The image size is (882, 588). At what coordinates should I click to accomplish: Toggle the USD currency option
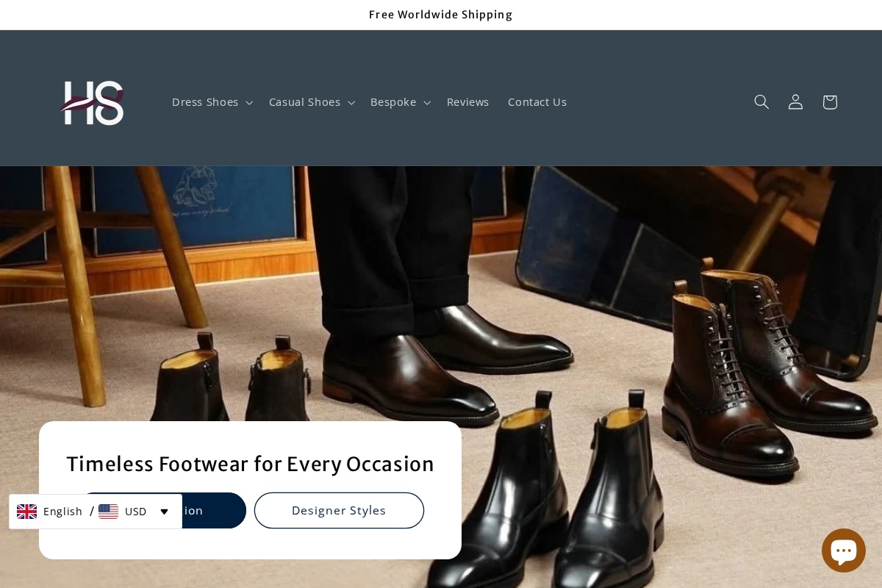pos(135,511)
